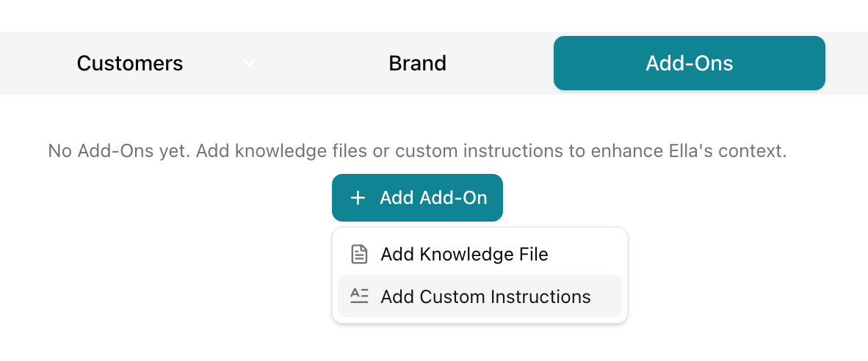The image size is (868, 361).
Task: Click the "Add Knowledge File" text label
Action: tap(464, 255)
